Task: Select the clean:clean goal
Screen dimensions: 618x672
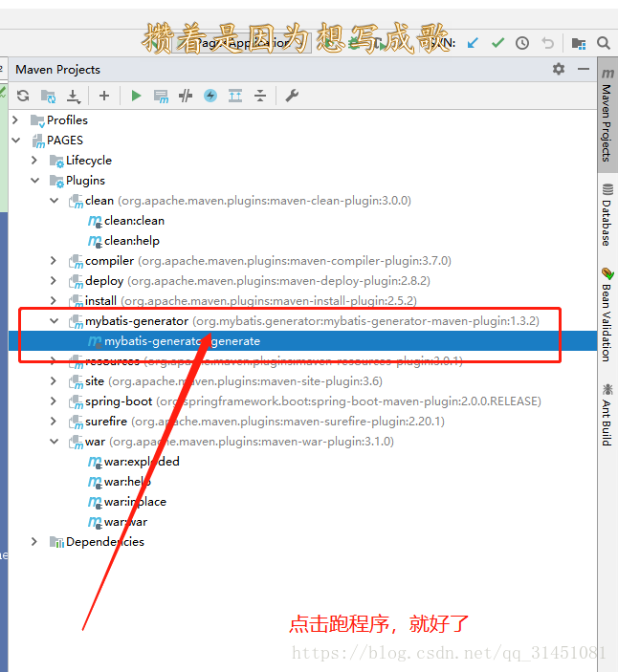Action: 134,221
